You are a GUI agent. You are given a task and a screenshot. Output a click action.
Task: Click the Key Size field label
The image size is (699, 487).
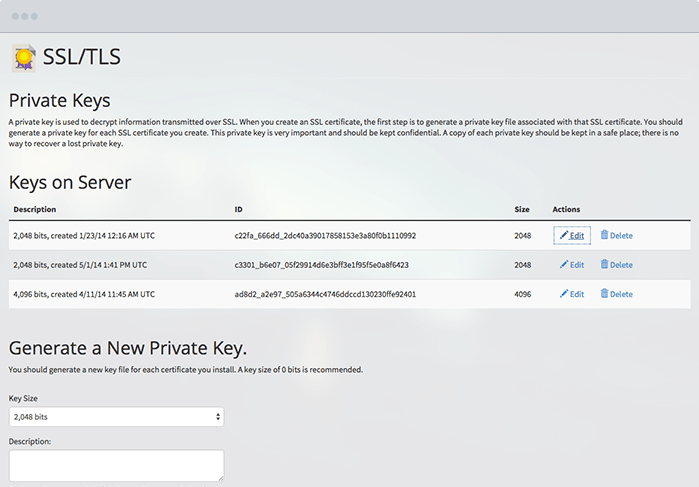click(25, 398)
